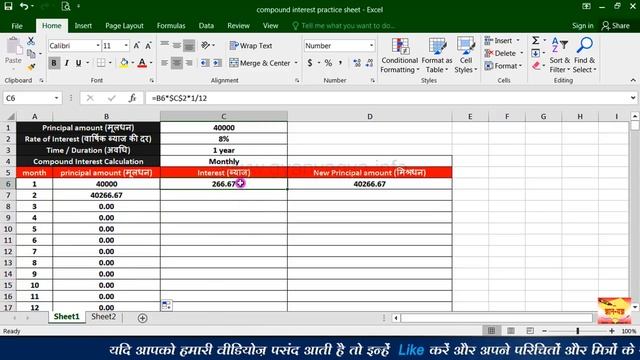Click the zoom slider handle
Screen dimensions: 640x360
(578, 331)
